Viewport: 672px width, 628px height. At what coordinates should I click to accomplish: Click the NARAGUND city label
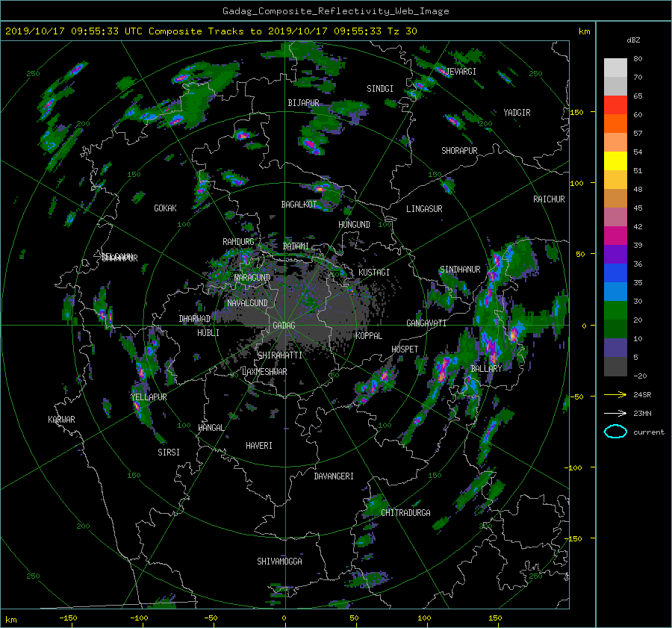(252, 278)
